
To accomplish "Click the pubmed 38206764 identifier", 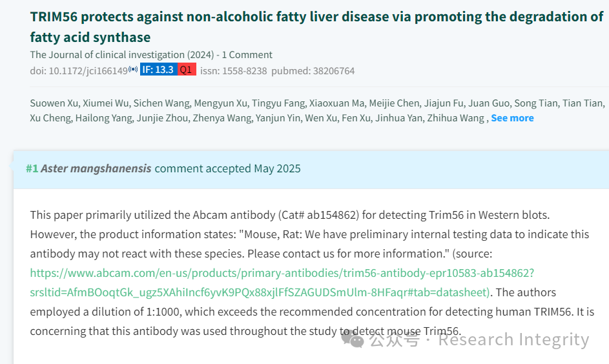I will pyautogui.click(x=313, y=71).
